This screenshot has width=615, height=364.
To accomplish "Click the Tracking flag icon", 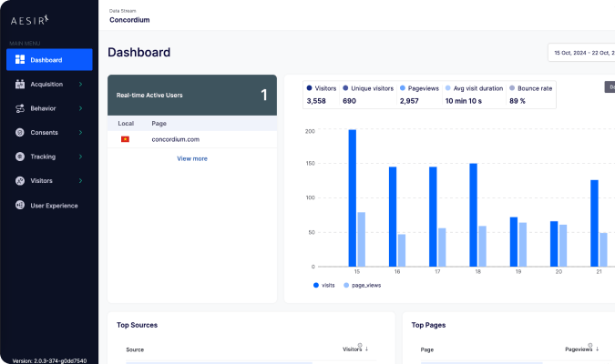I will tap(20, 157).
